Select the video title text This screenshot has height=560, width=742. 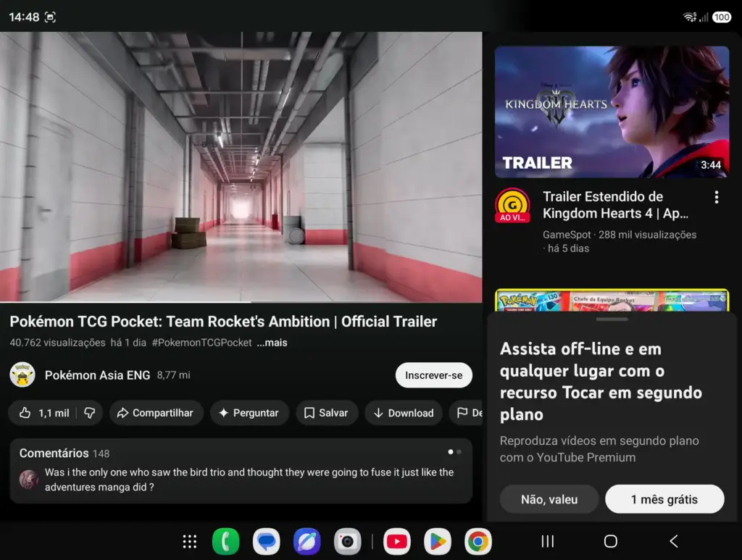(223, 322)
